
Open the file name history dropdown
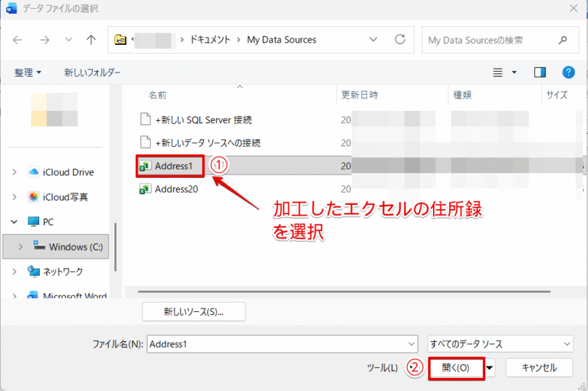coord(412,345)
